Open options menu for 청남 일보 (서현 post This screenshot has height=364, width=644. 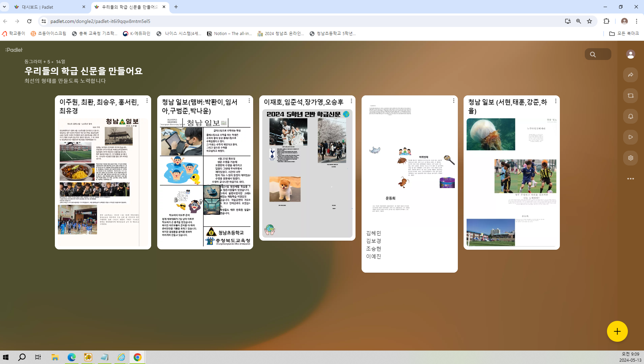point(555,101)
